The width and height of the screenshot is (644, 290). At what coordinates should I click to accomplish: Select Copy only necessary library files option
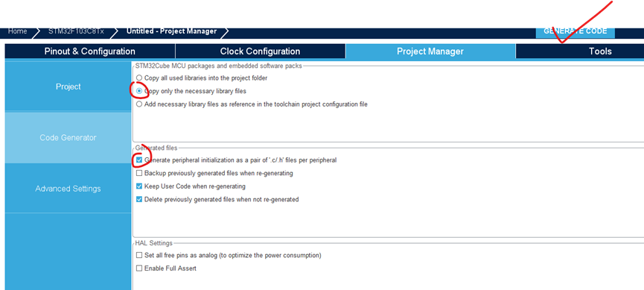click(139, 91)
